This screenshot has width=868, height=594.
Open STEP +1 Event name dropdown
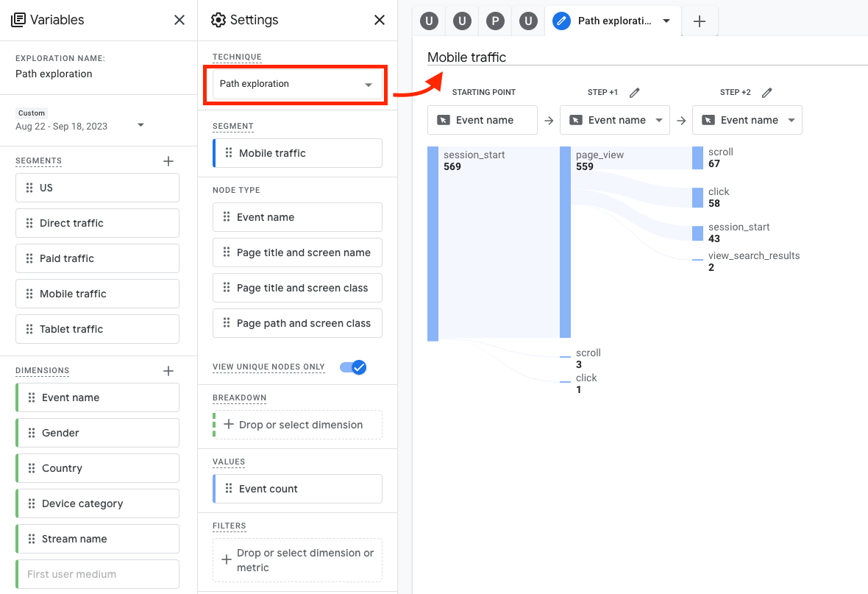[659, 120]
